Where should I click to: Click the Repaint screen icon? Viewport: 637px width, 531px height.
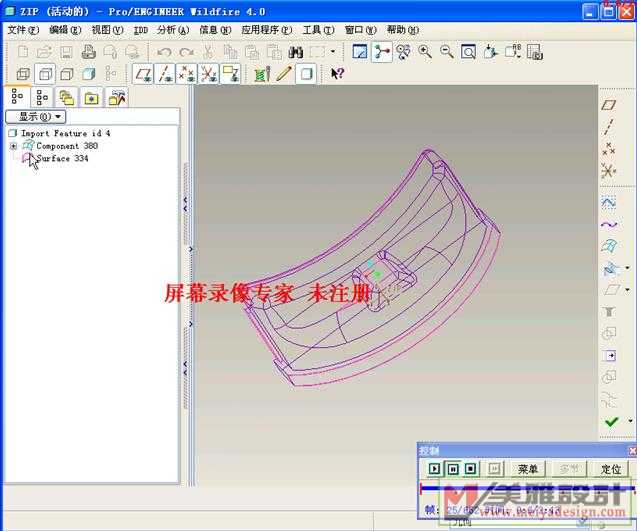tap(360, 52)
